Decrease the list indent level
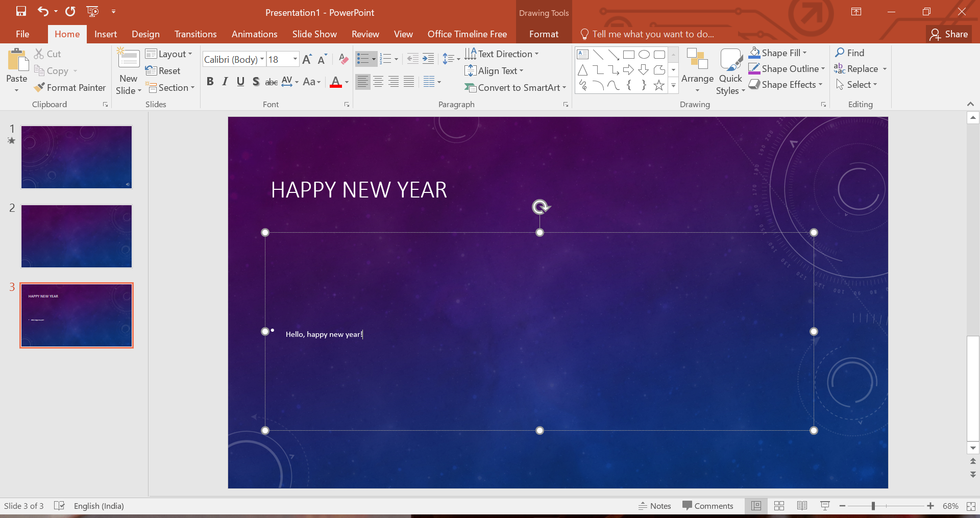980x518 pixels. pyautogui.click(x=412, y=59)
